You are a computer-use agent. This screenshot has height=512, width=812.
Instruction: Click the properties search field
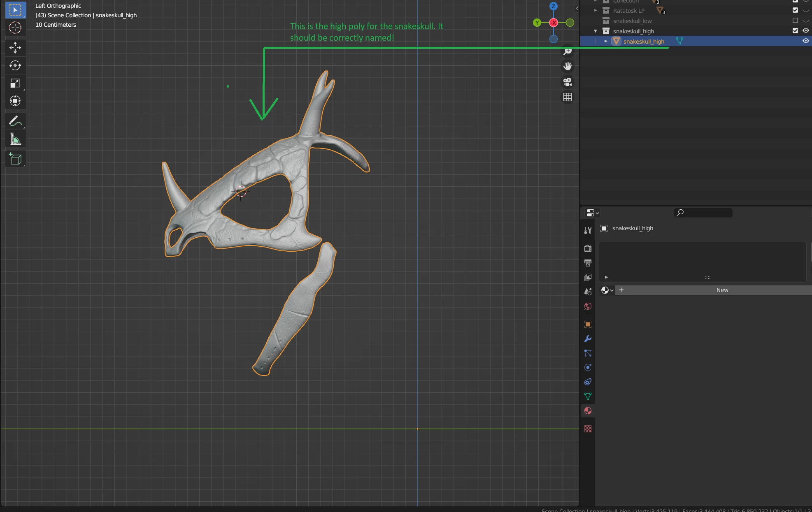coord(703,213)
